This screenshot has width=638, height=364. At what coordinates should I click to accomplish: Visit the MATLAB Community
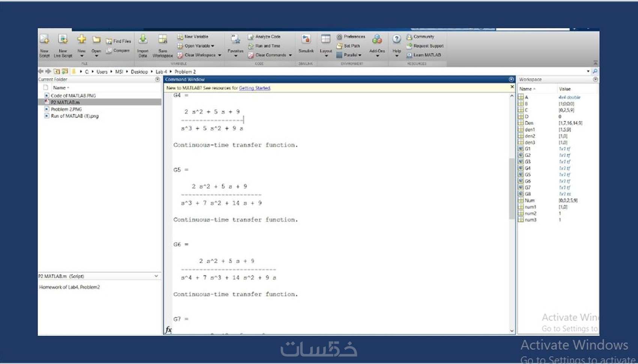click(420, 37)
